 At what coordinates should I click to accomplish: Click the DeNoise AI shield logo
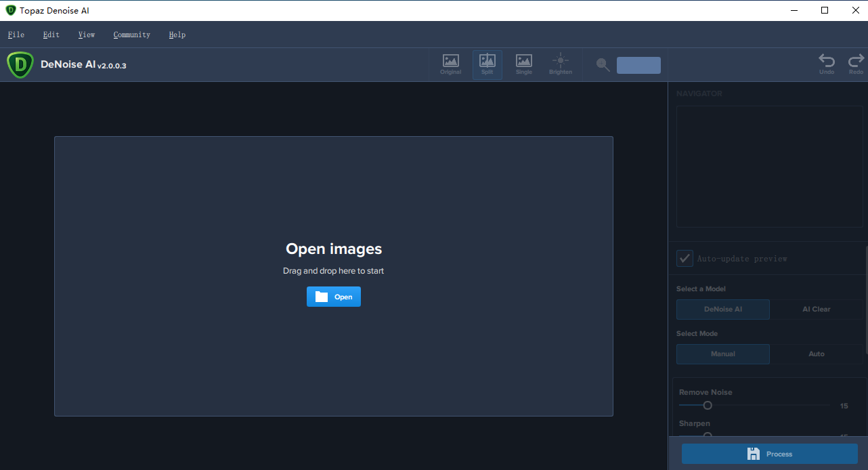click(x=20, y=65)
